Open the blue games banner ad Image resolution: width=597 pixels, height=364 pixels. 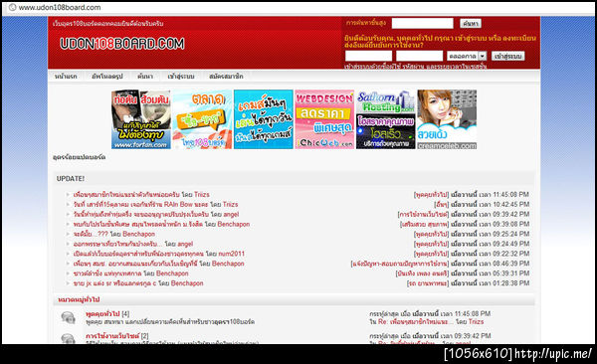264,119
